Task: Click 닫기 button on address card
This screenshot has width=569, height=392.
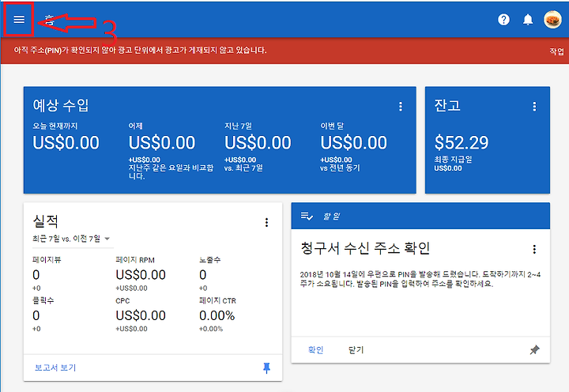Action: [x=356, y=349]
